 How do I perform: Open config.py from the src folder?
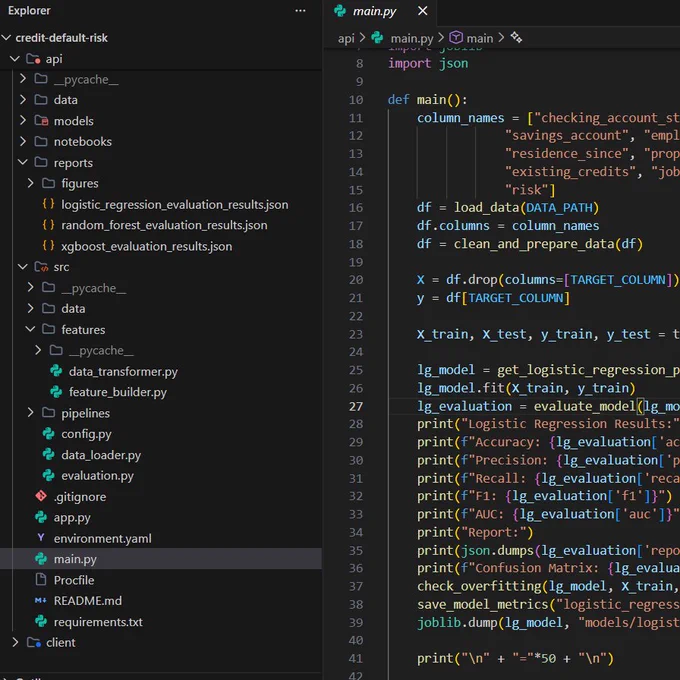click(x=86, y=434)
